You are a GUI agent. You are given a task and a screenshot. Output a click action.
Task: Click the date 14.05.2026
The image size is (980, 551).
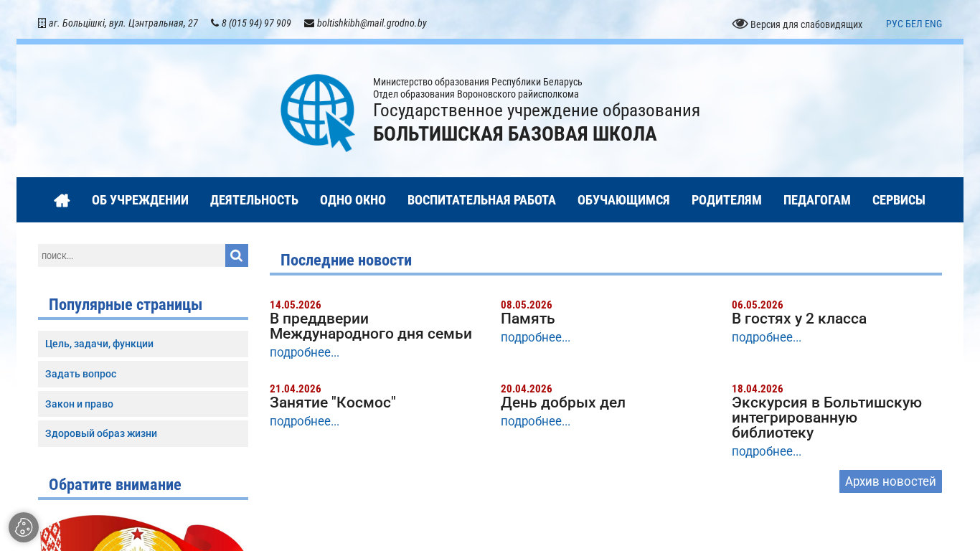tap(296, 305)
